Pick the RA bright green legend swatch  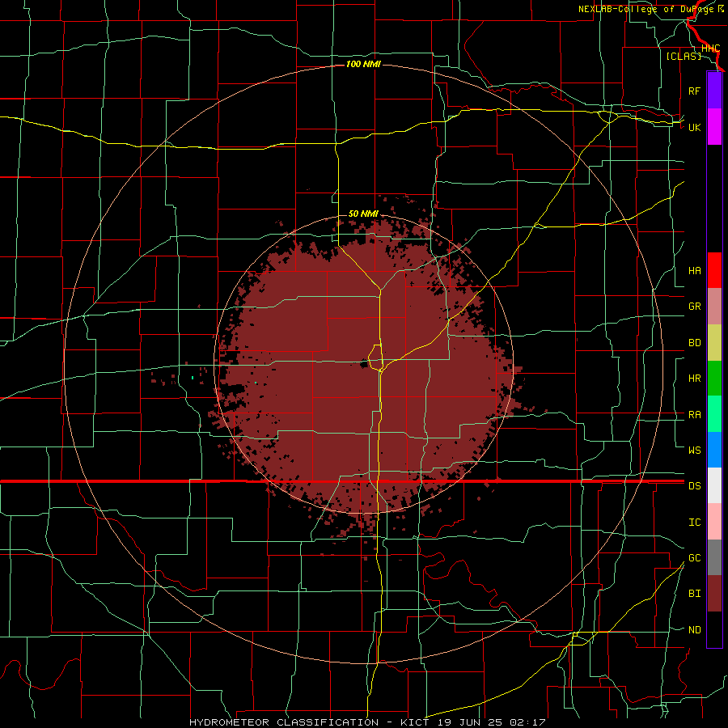click(714, 414)
